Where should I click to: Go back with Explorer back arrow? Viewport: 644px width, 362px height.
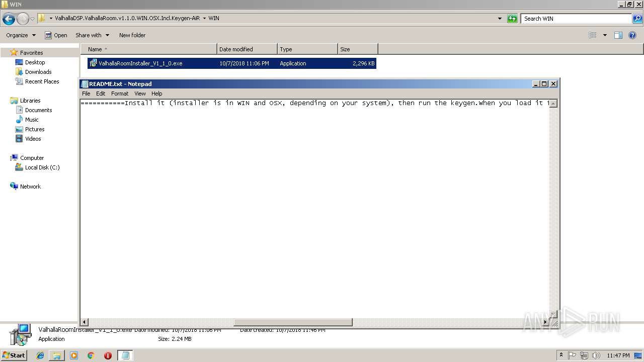(x=9, y=19)
